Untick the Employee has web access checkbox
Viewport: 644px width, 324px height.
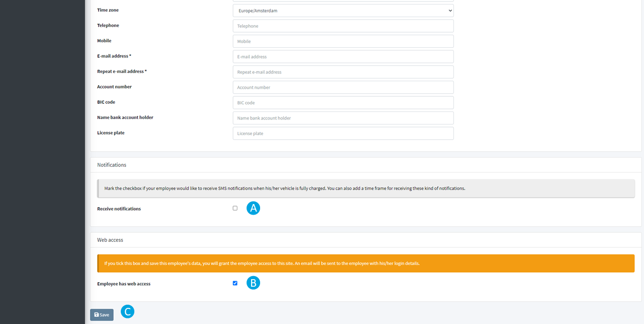pyautogui.click(x=235, y=283)
